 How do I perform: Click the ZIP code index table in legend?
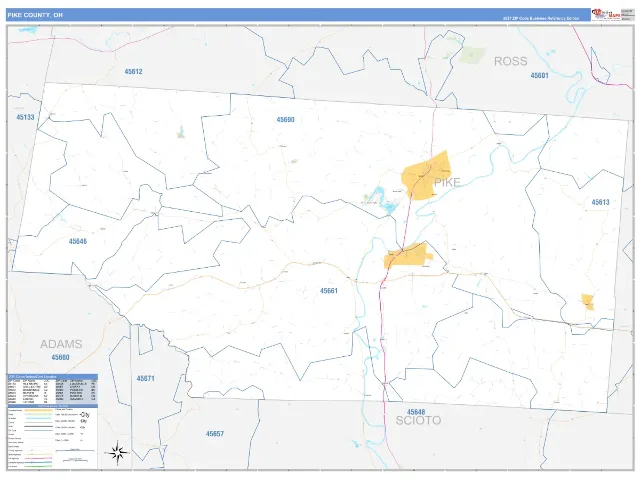click(x=53, y=390)
